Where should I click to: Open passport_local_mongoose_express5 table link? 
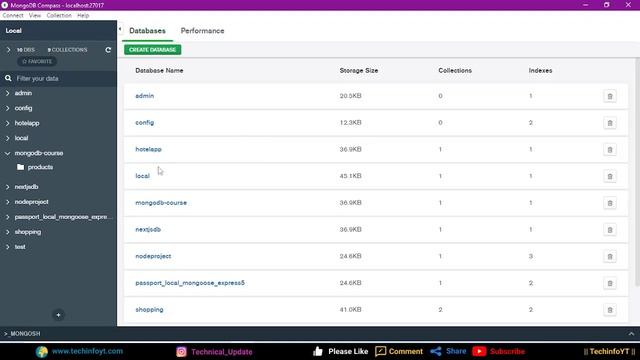coord(190,283)
